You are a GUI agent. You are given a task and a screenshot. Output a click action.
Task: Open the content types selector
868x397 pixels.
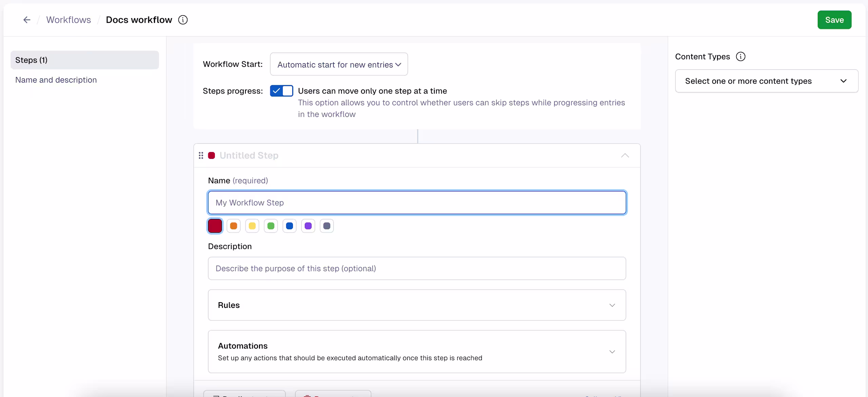pos(767,81)
